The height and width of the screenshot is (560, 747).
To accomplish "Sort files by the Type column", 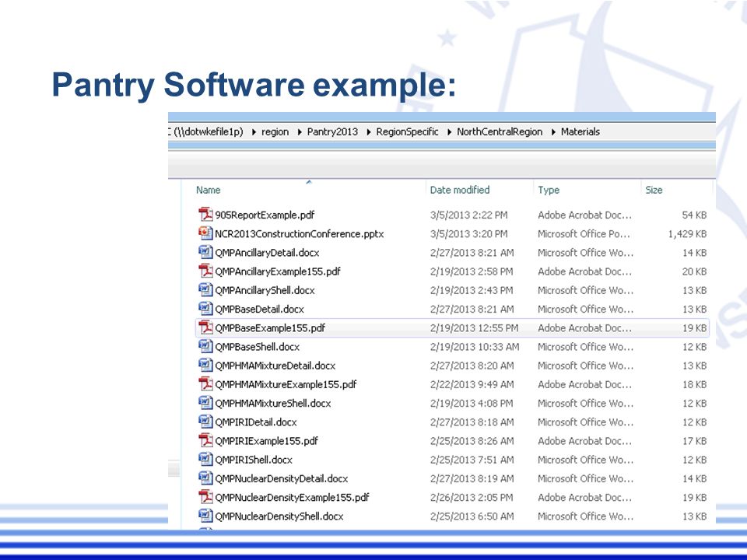I will [549, 190].
